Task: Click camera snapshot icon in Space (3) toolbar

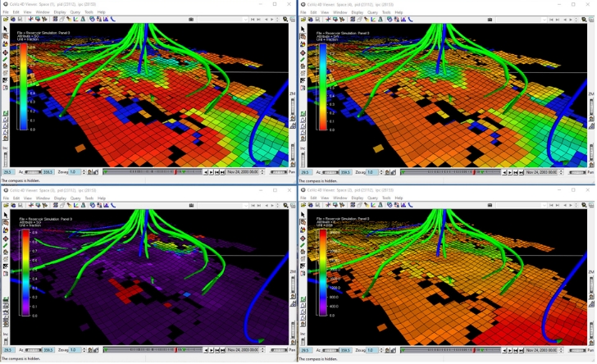Action: coord(191,205)
